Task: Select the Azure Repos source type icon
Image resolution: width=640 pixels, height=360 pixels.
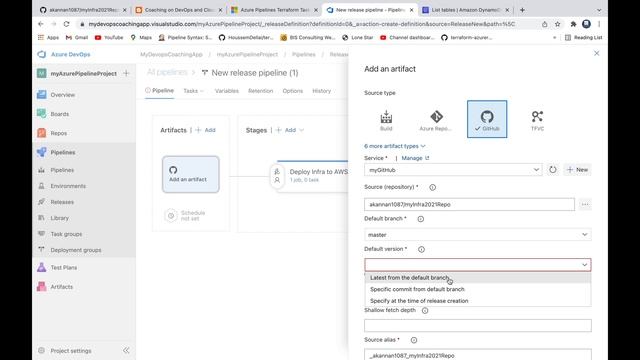Action: 436,120
